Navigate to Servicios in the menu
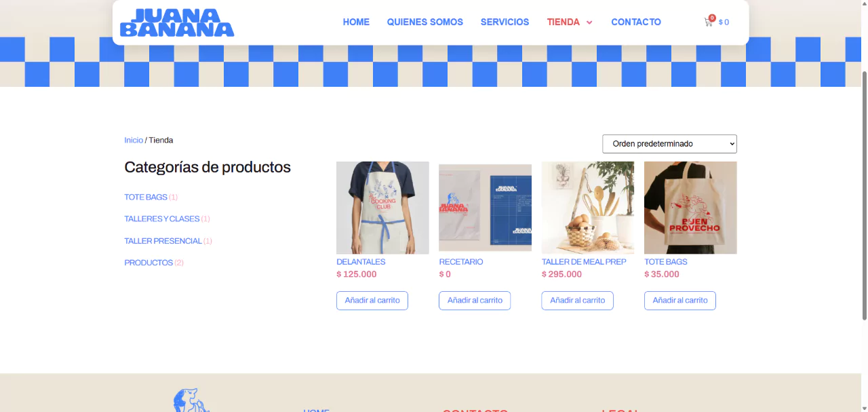The image size is (868, 412). click(x=505, y=22)
